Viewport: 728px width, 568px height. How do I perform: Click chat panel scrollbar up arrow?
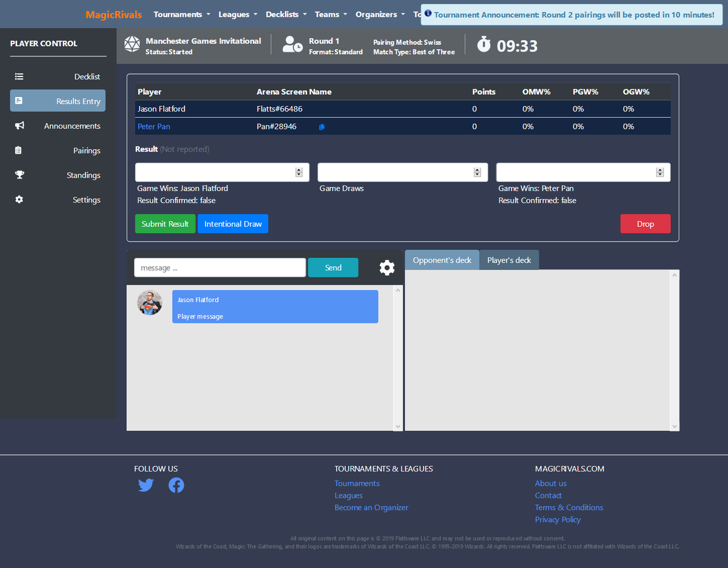tap(398, 290)
